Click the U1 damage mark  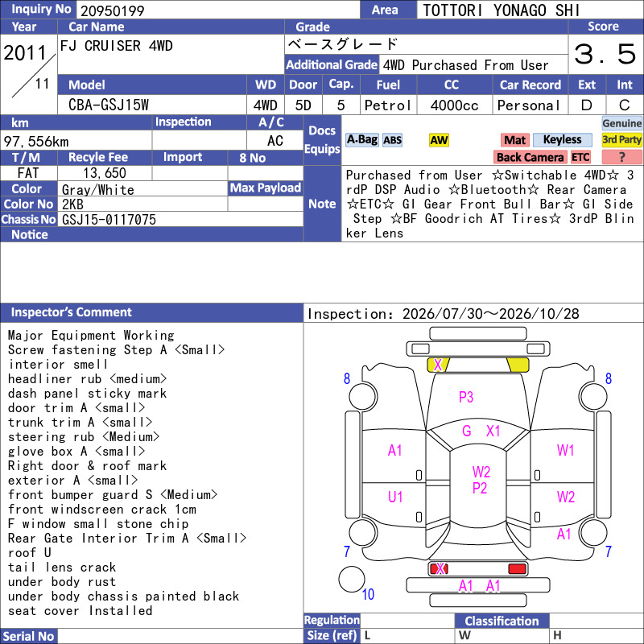click(x=395, y=497)
